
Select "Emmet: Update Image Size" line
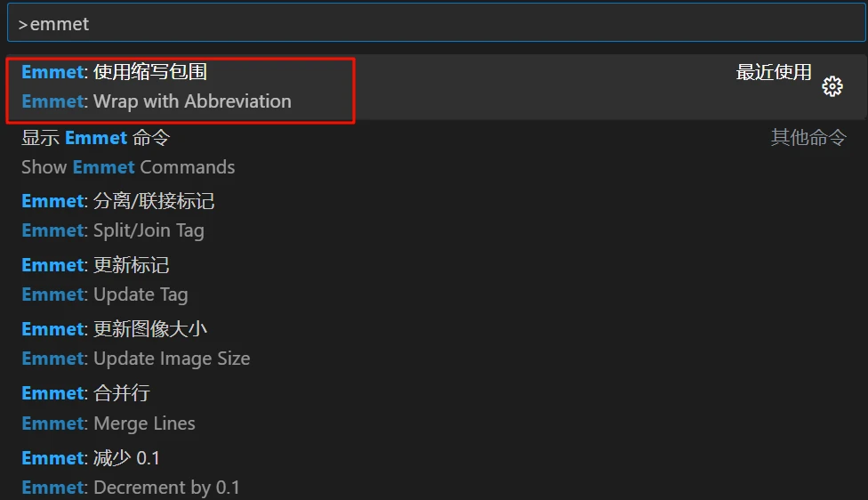coord(136,359)
